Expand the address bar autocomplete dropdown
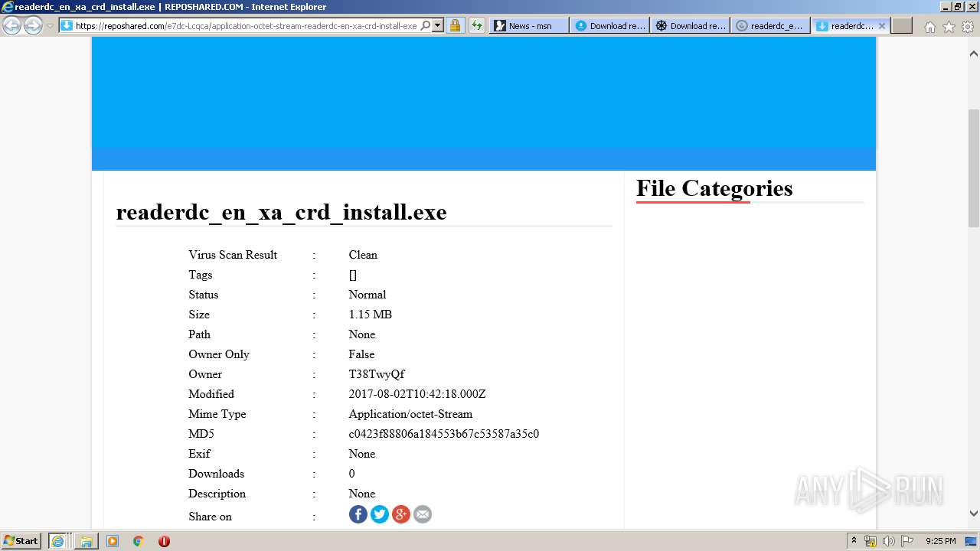 click(438, 25)
